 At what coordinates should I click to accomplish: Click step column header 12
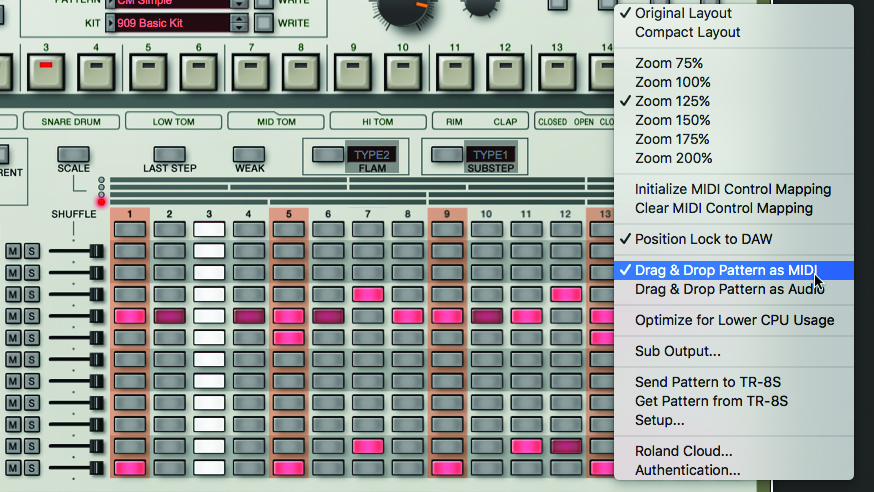pyautogui.click(x=565, y=214)
